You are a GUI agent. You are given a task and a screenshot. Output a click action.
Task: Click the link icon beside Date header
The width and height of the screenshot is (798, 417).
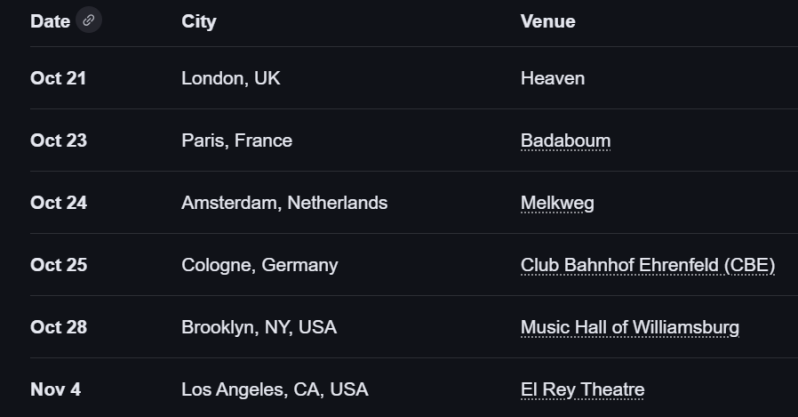pyautogui.click(x=90, y=21)
